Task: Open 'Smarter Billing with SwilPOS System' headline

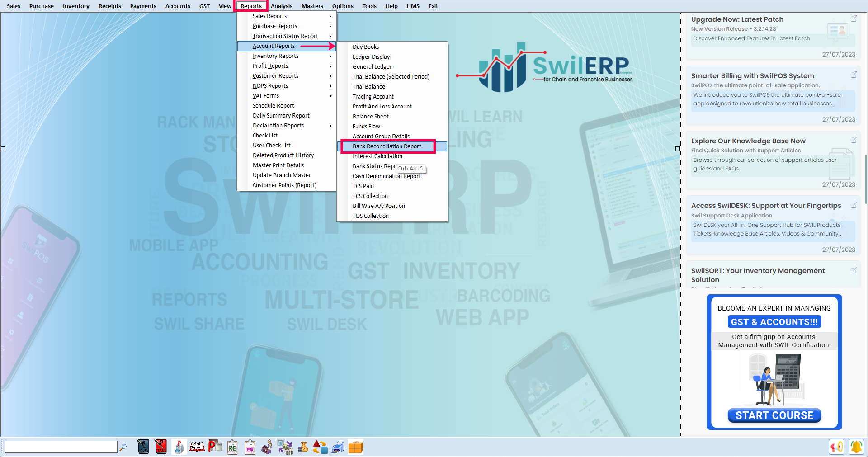Action: 752,76
